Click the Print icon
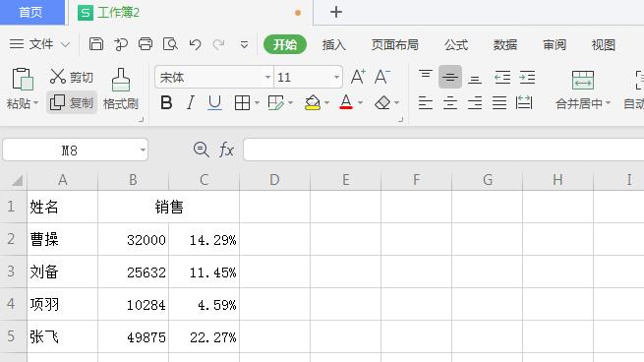Viewport: 644px width, 362px height. (146, 44)
